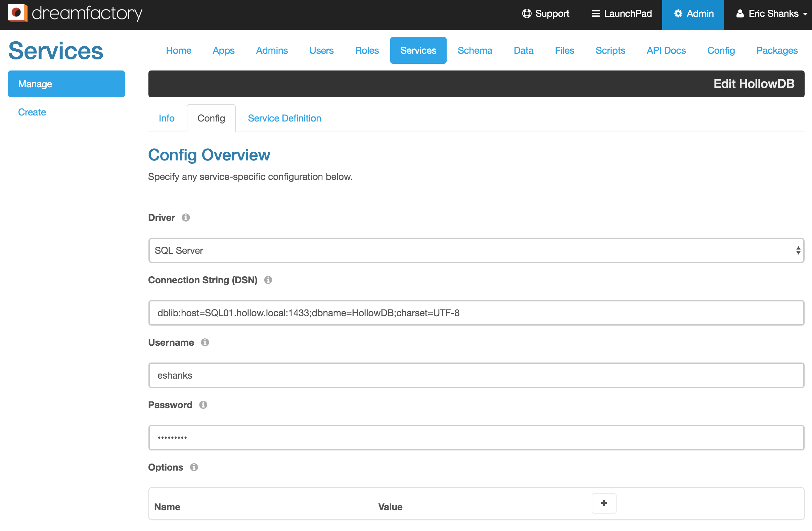Click the Username field label

coord(171,342)
